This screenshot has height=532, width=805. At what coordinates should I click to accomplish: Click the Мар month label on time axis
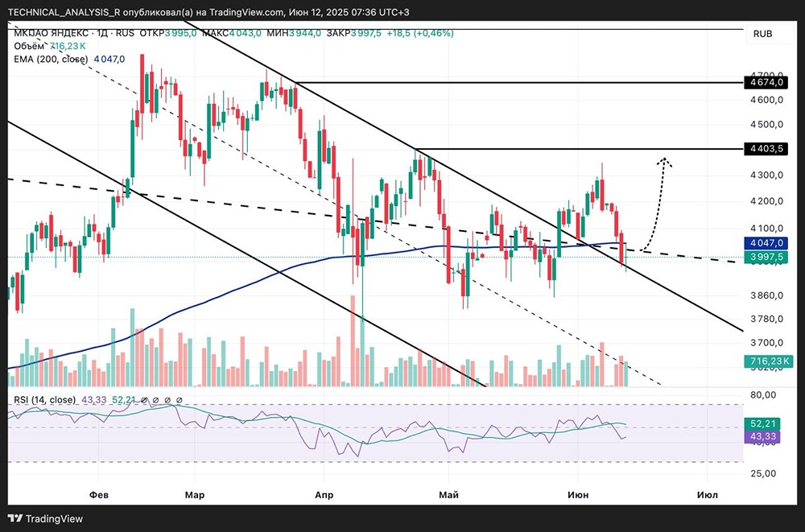tap(195, 495)
